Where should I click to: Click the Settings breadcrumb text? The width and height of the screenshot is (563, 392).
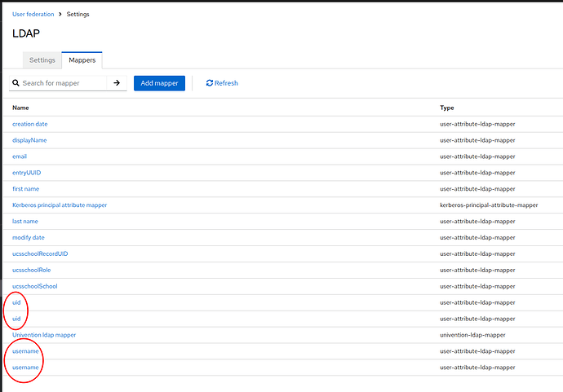click(78, 14)
